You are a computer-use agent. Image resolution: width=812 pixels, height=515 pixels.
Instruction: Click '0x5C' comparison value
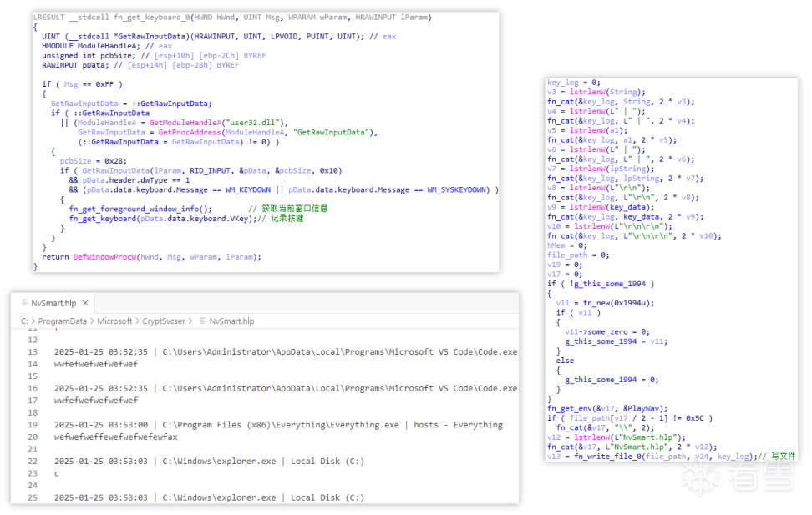694,418
